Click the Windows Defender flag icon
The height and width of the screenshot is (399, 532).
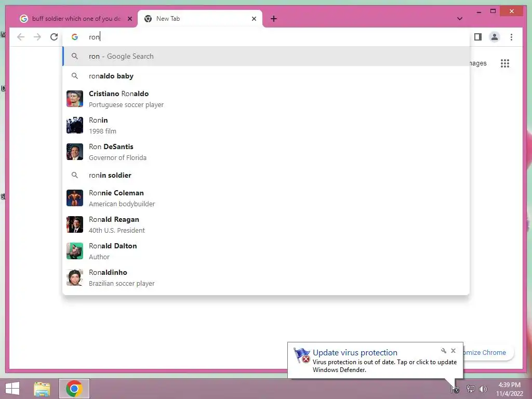point(302,355)
